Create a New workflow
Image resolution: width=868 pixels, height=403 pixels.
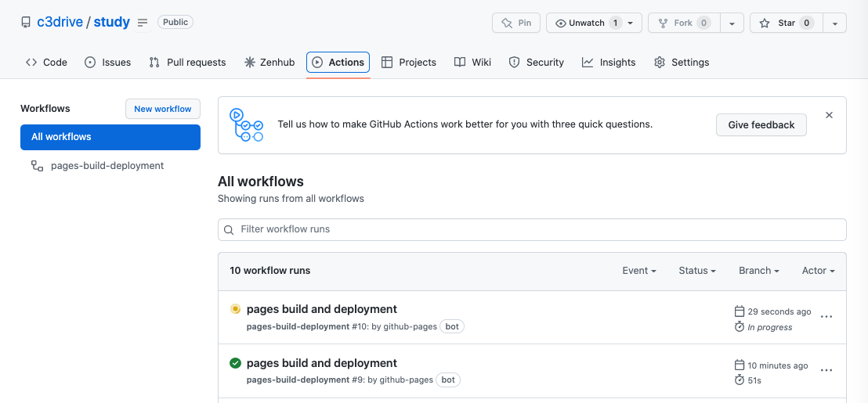(163, 109)
